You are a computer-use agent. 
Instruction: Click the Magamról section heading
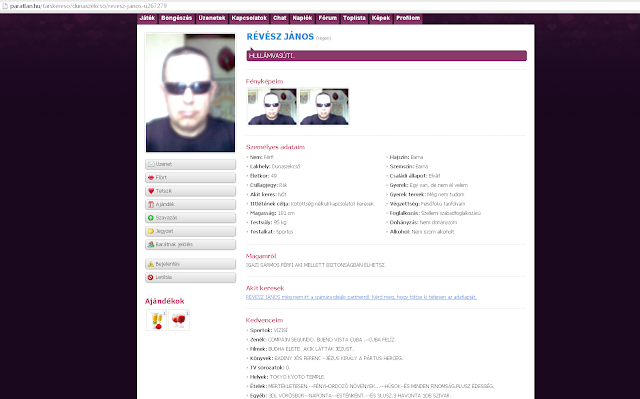(x=261, y=256)
